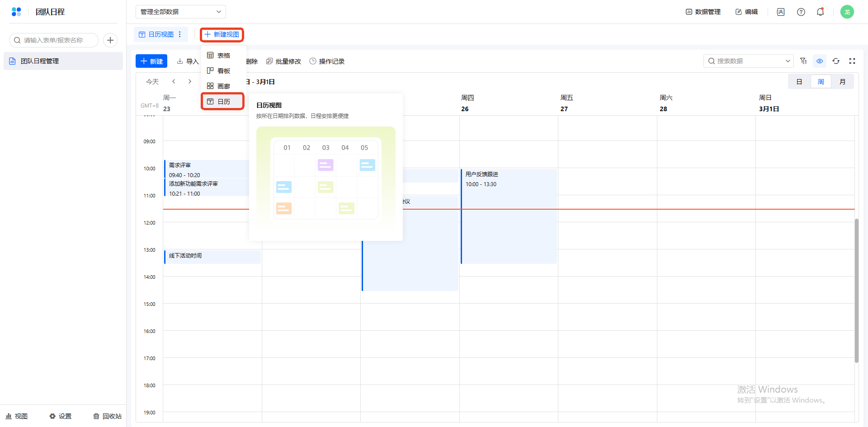Click the contacts icon in top bar
The height and width of the screenshot is (427, 868).
click(780, 12)
